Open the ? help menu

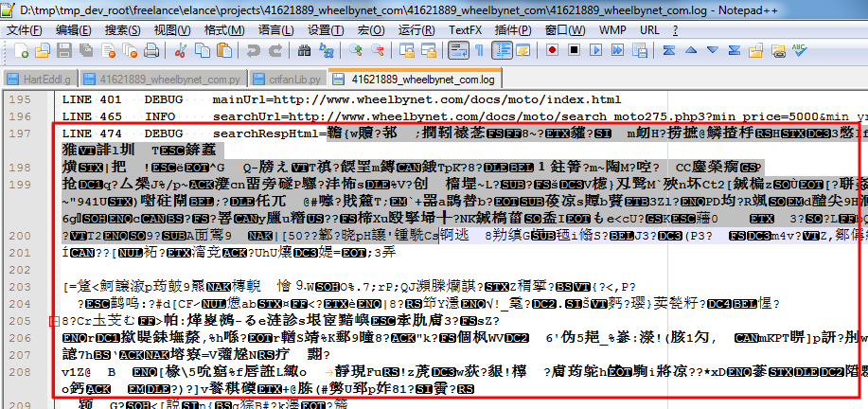(x=675, y=29)
